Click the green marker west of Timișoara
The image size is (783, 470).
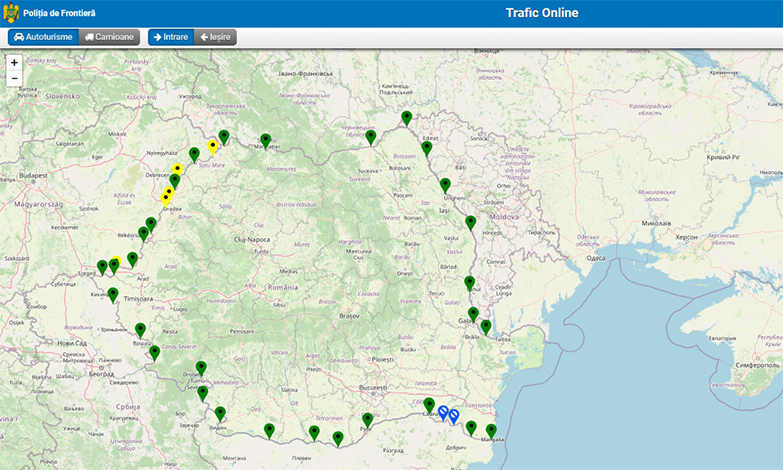(x=113, y=294)
